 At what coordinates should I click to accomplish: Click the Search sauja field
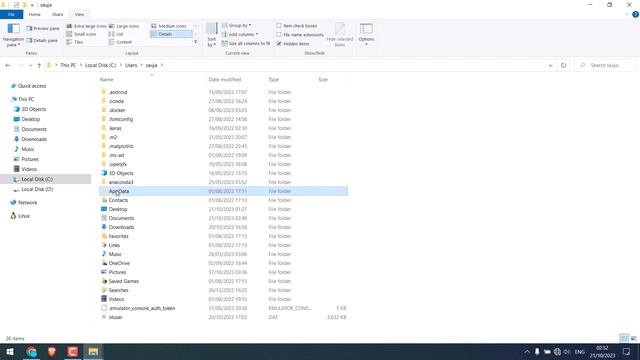coord(605,65)
